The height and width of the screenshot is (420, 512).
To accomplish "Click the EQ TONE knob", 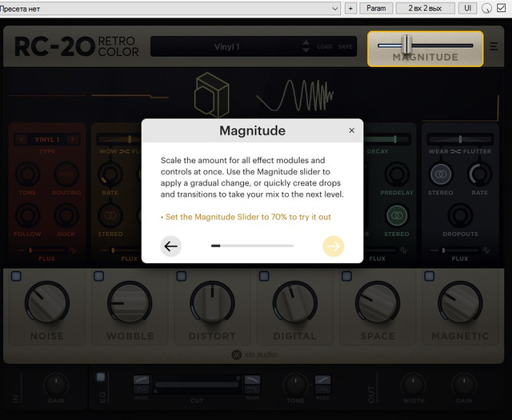I will (x=295, y=385).
